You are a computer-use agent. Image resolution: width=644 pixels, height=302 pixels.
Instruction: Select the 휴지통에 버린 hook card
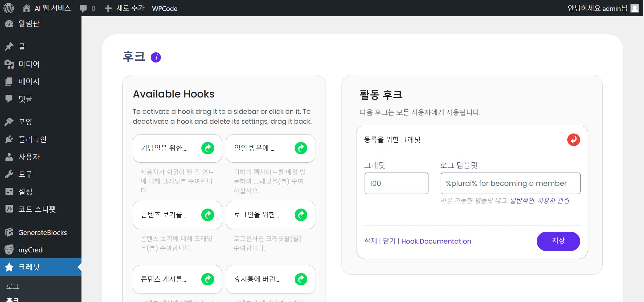(271, 280)
